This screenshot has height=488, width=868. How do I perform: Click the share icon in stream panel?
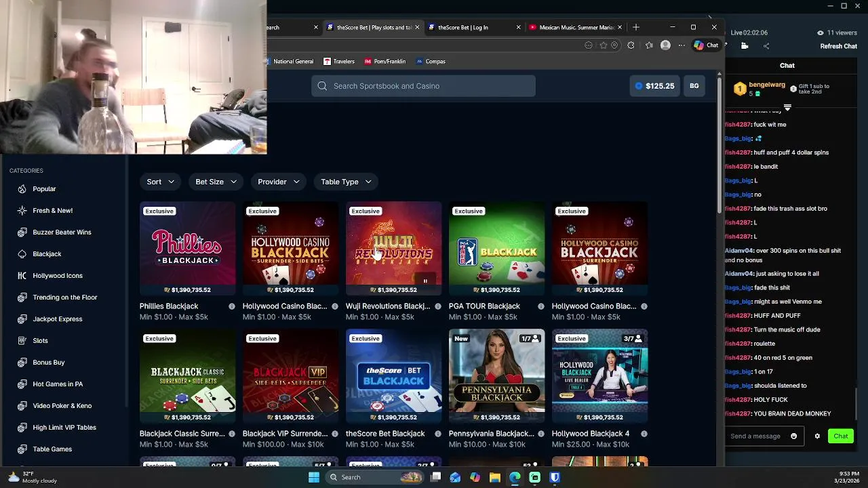tap(766, 46)
